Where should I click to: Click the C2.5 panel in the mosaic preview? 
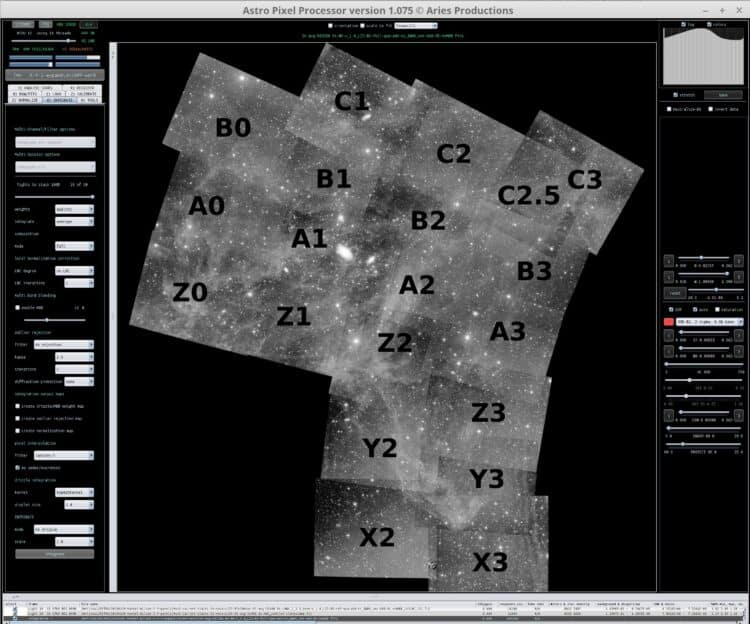coord(529,195)
